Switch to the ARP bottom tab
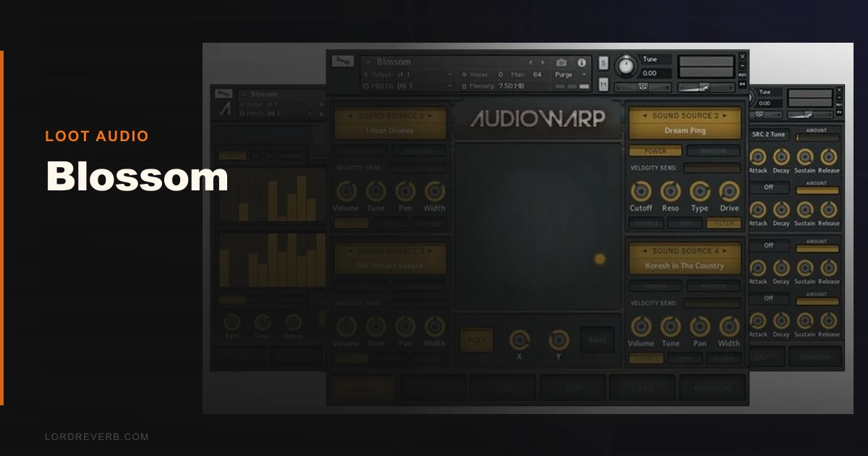Image resolution: width=868 pixels, height=456 pixels. click(573, 388)
